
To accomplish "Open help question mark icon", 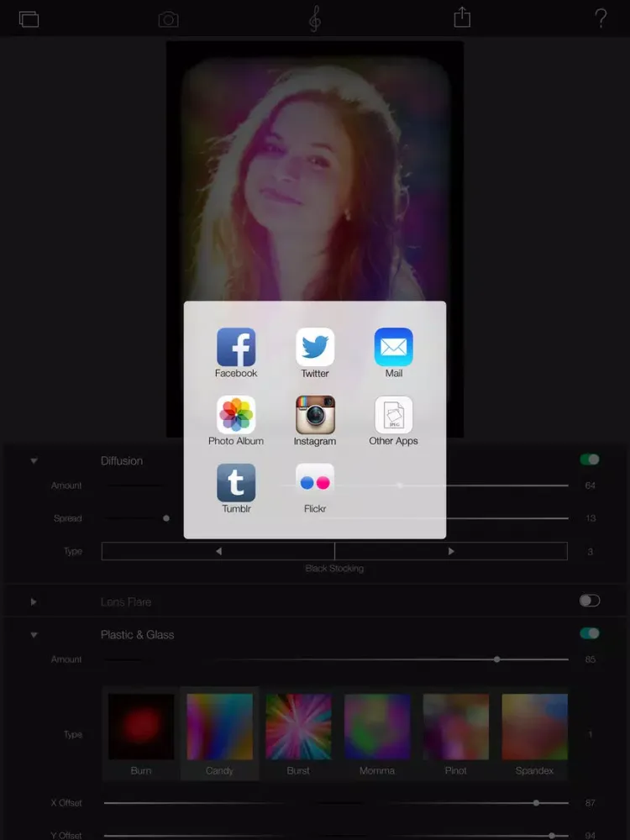I will (x=601, y=18).
